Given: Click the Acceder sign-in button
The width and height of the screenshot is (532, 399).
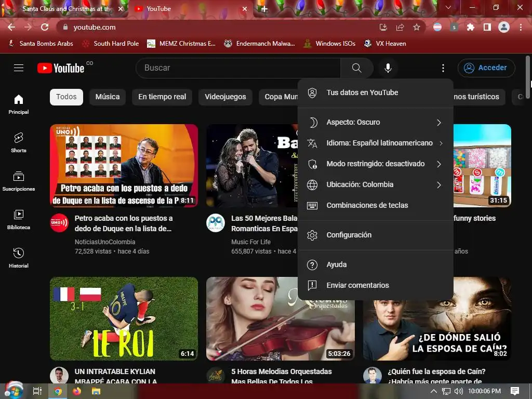Looking at the screenshot, I should [x=486, y=68].
